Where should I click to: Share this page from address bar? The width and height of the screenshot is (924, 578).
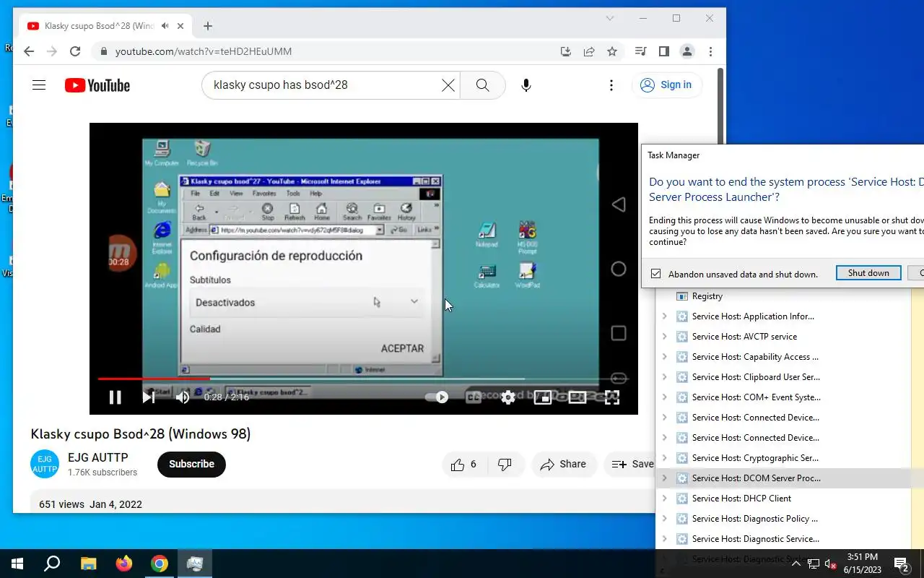point(589,51)
